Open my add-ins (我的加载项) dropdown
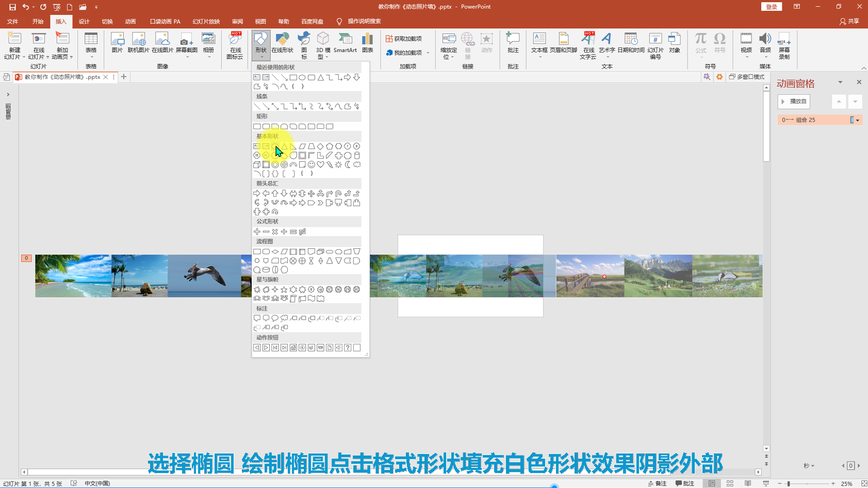Image resolution: width=868 pixels, height=488 pixels. click(x=428, y=53)
